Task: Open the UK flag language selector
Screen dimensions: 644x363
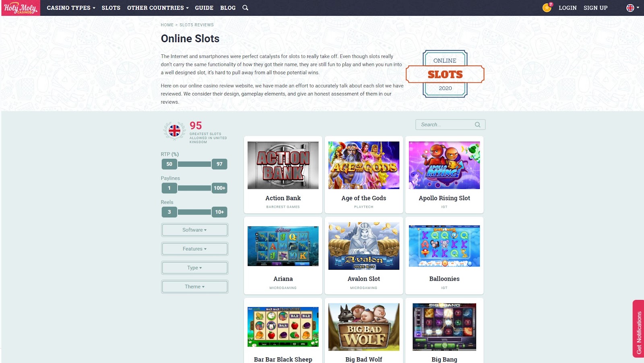Action: click(633, 8)
